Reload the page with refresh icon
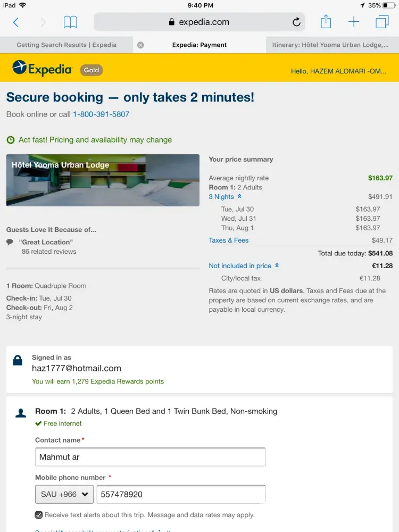 [297, 22]
